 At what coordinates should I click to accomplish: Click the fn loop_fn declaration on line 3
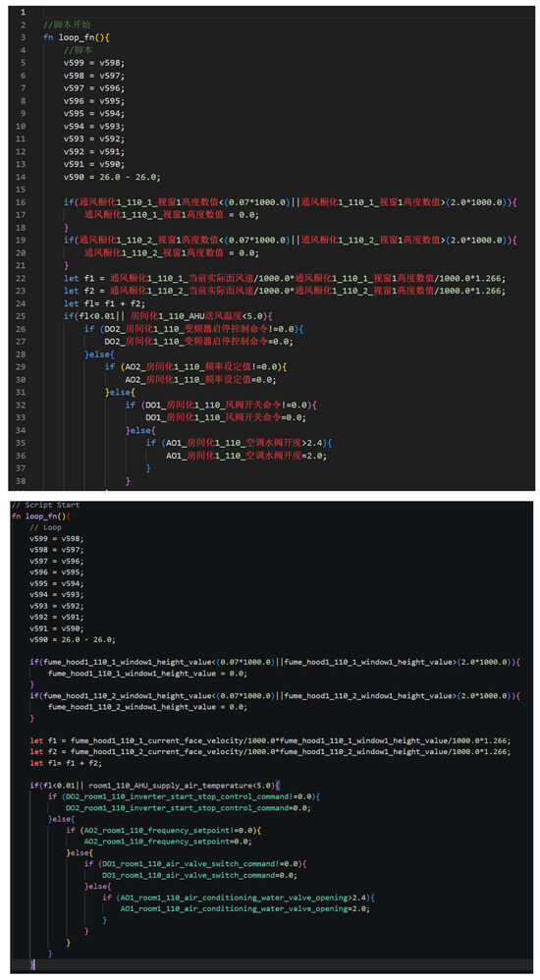click(77, 37)
